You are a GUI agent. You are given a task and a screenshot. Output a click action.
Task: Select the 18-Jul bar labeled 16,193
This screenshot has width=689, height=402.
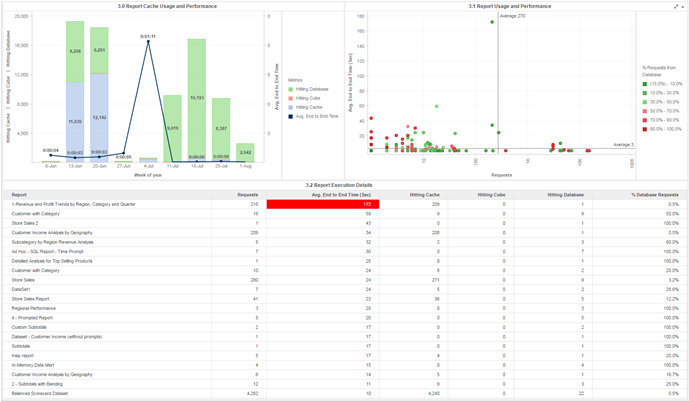pos(197,98)
